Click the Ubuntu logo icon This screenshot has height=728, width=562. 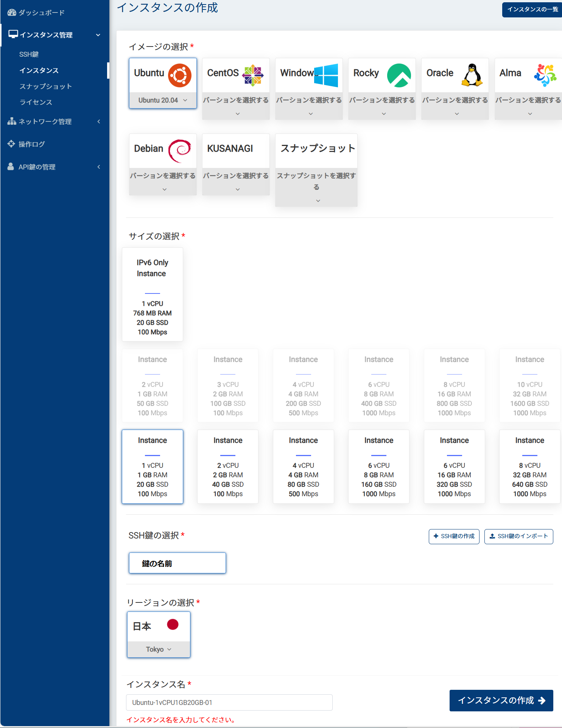point(180,75)
